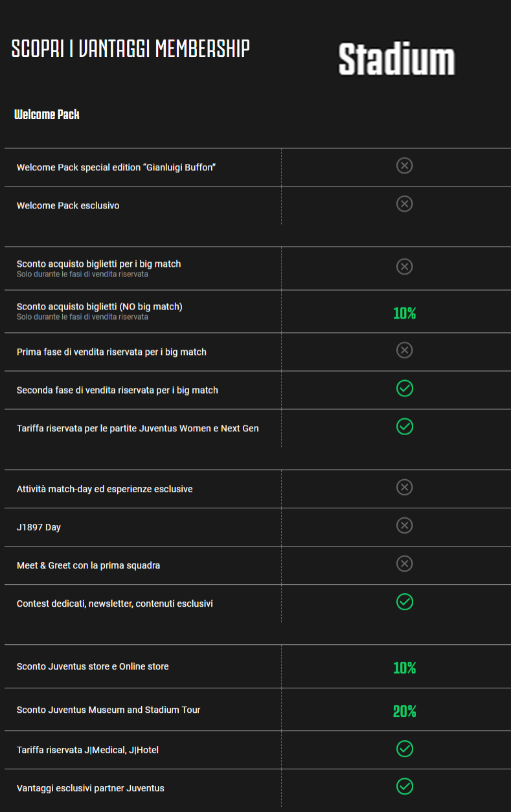
Task: Click green checkmark for J|Medical, J|Hotel tariff
Action: click(405, 749)
